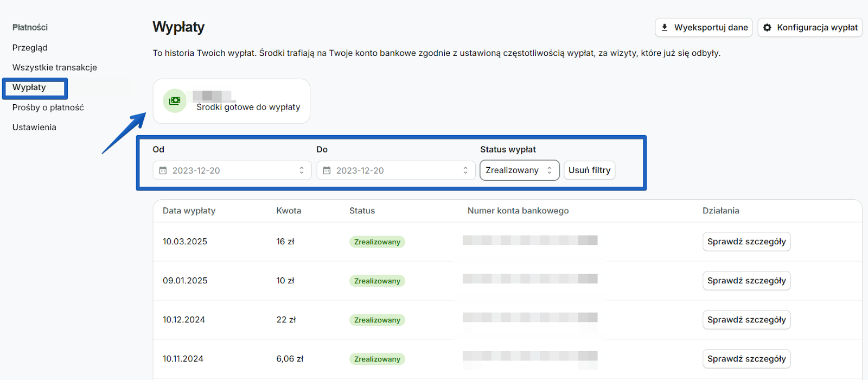Open the Status wypłat dropdown
The height and width of the screenshot is (380, 868).
click(519, 170)
